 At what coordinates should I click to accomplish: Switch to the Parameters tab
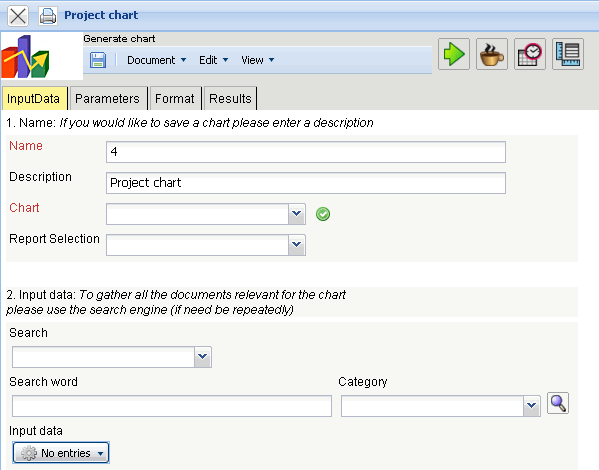[107, 99]
